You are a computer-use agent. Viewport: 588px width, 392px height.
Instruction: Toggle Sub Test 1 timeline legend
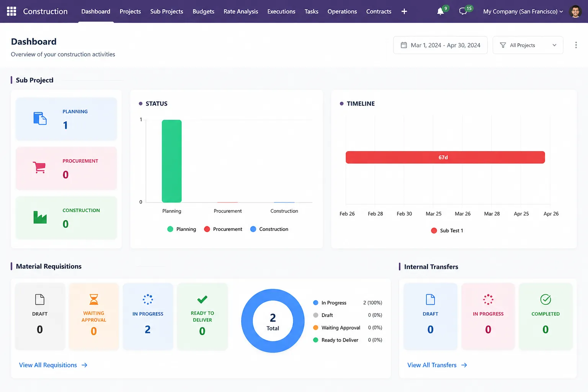[447, 230]
